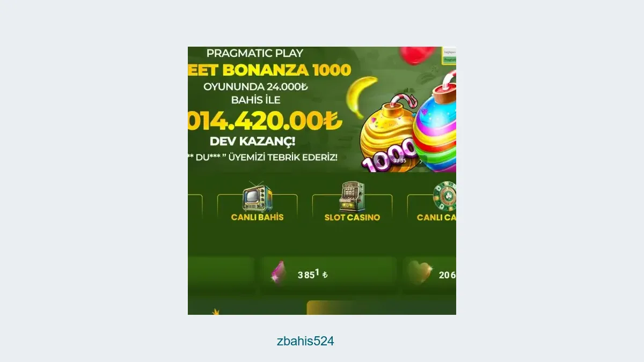Click the 3/35 banner slide indicator

(399, 160)
